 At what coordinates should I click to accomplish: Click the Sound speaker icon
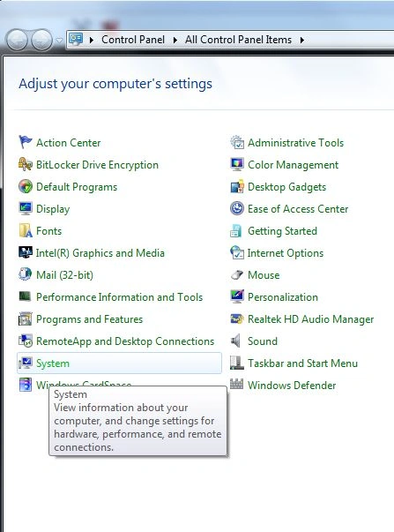click(x=237, y=341)
